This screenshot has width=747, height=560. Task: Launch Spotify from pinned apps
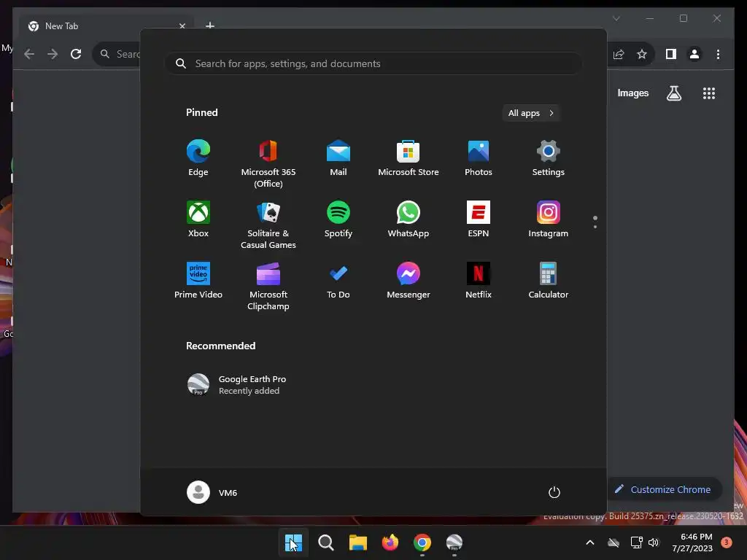pyautogui.click(x=338, y=219)
